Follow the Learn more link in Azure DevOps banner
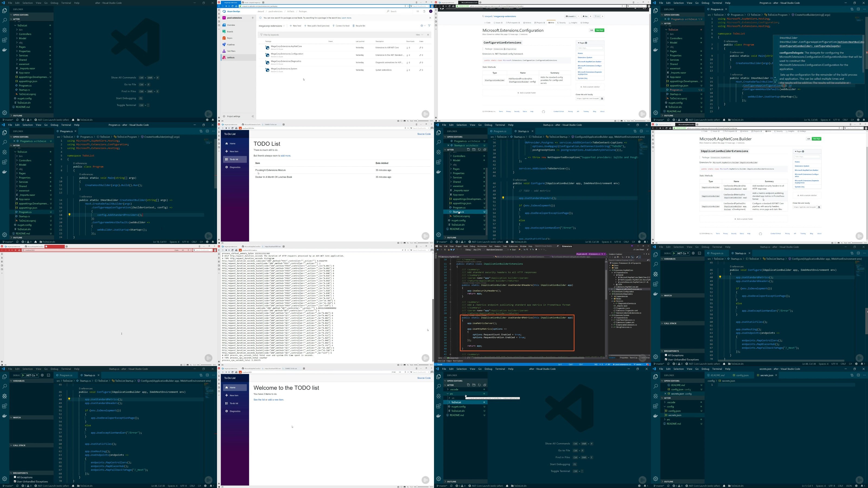868x488 pixels. 346,18
